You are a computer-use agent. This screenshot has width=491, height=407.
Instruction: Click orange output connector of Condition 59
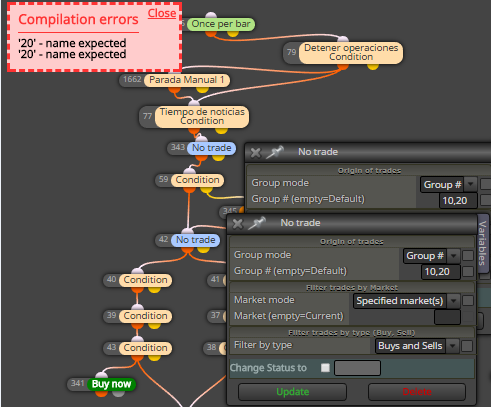pos(189,189)
